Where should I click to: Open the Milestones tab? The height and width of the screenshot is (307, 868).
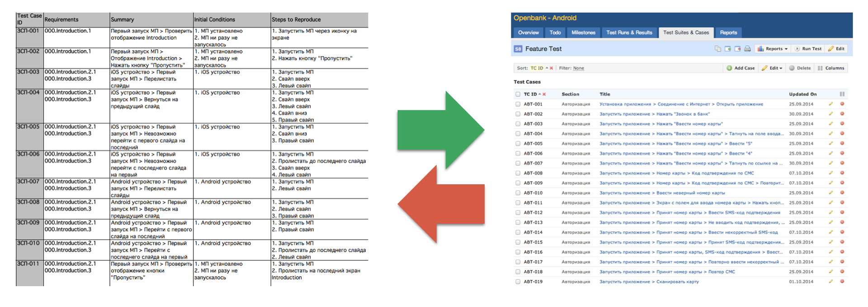pos(583,33)
